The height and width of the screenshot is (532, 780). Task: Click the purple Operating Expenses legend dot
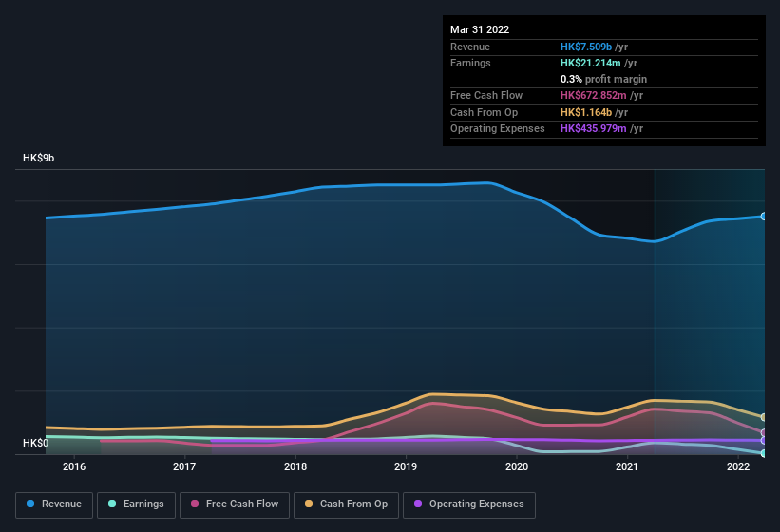tap(418, 503)
